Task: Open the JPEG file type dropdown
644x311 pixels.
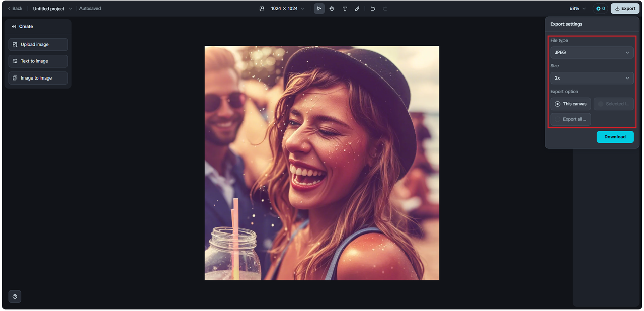Action: pos(592,52)
